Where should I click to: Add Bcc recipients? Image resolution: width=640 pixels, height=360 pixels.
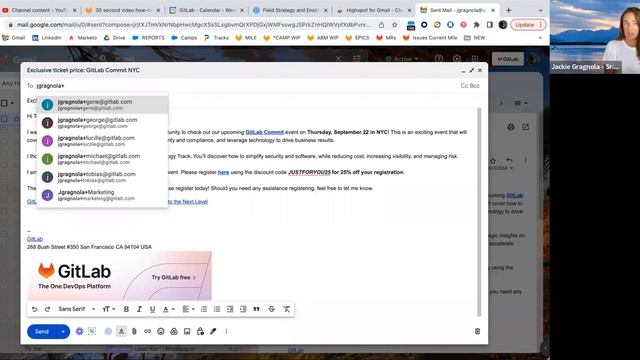(475, 86)
